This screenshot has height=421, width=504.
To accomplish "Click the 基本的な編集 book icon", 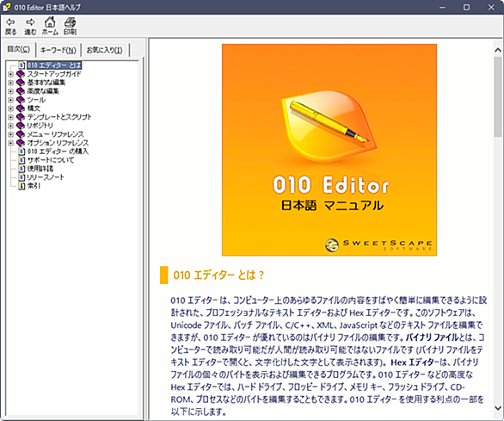I will 21,83.
